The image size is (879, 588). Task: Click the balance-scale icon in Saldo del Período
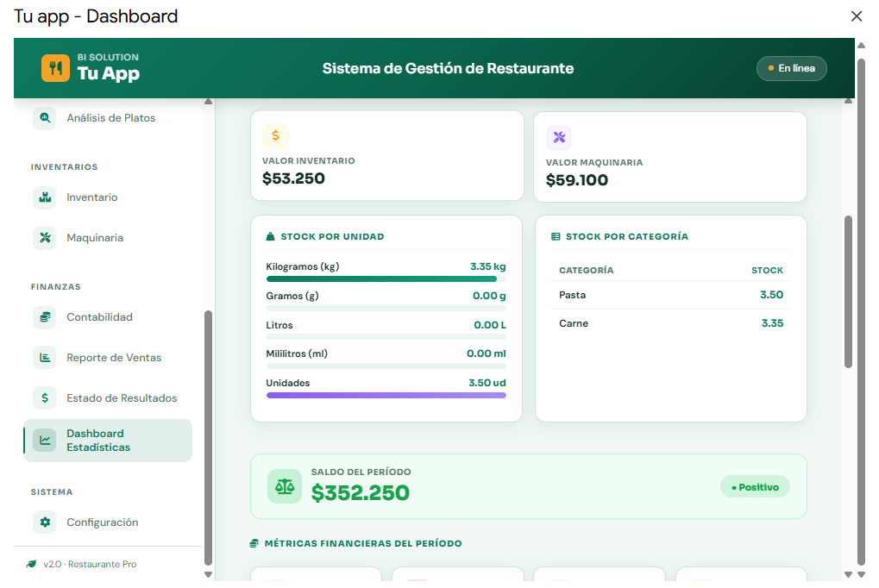tap(285, 486)
